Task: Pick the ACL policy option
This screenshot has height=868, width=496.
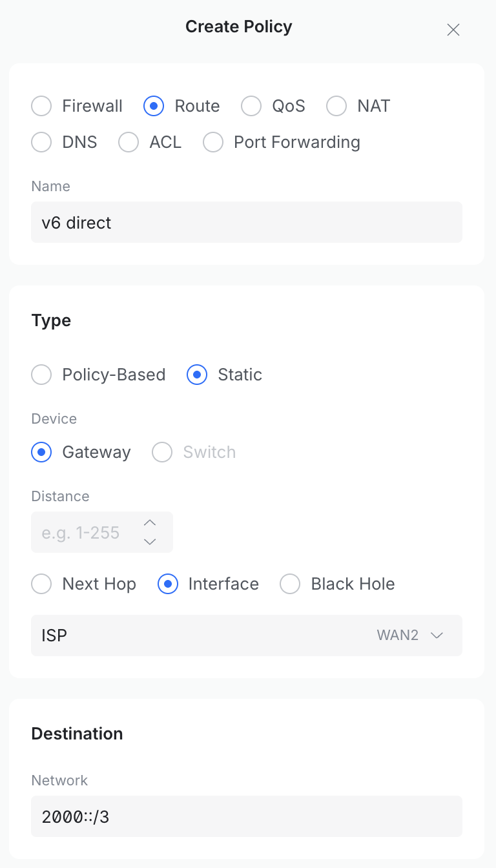Action: click(x=129, y=142)
